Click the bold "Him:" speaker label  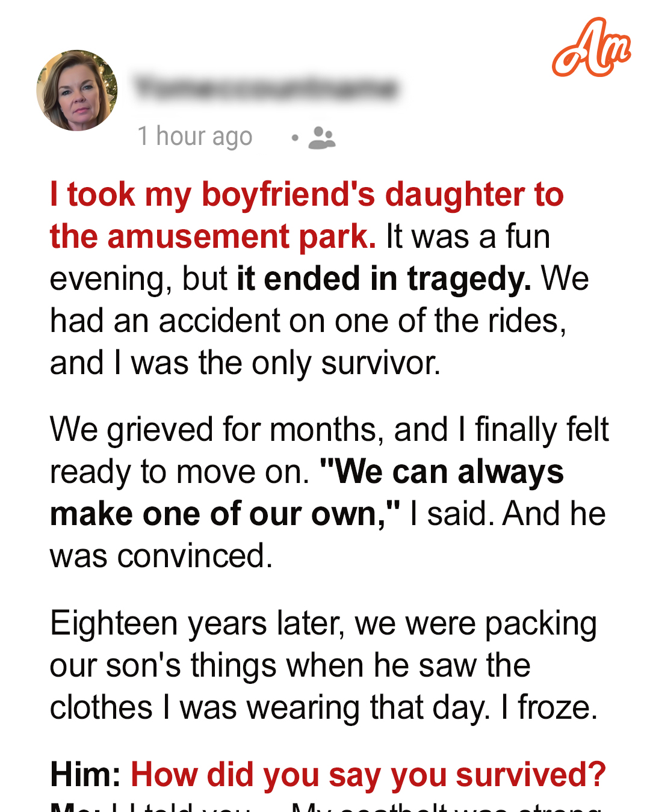(85, 774)
